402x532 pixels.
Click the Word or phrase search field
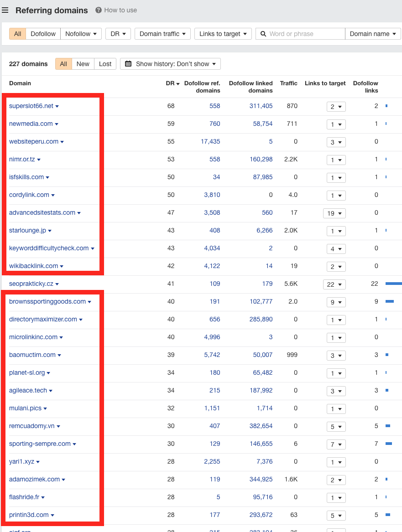[300, 34]
